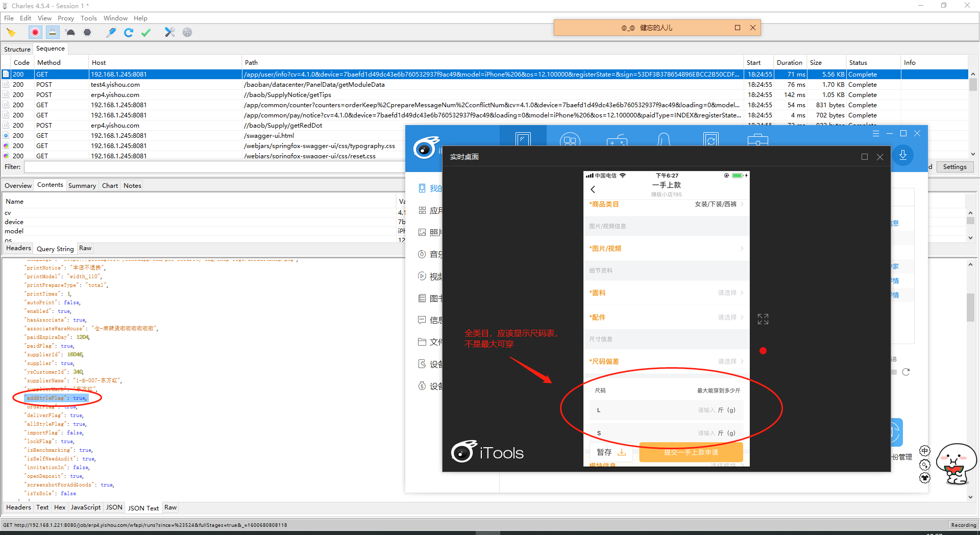Tap the back arrow in the phone header
980x535 pixels.
[x=593, y=189]
